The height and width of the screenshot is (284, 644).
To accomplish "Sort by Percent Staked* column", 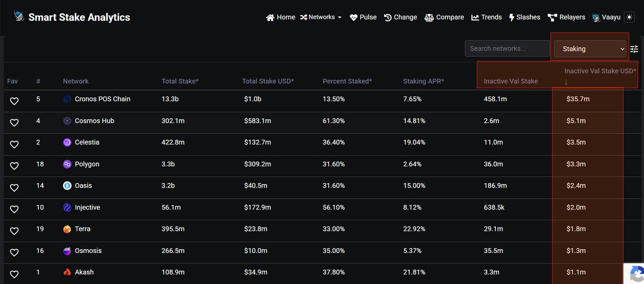I will 347,81.
